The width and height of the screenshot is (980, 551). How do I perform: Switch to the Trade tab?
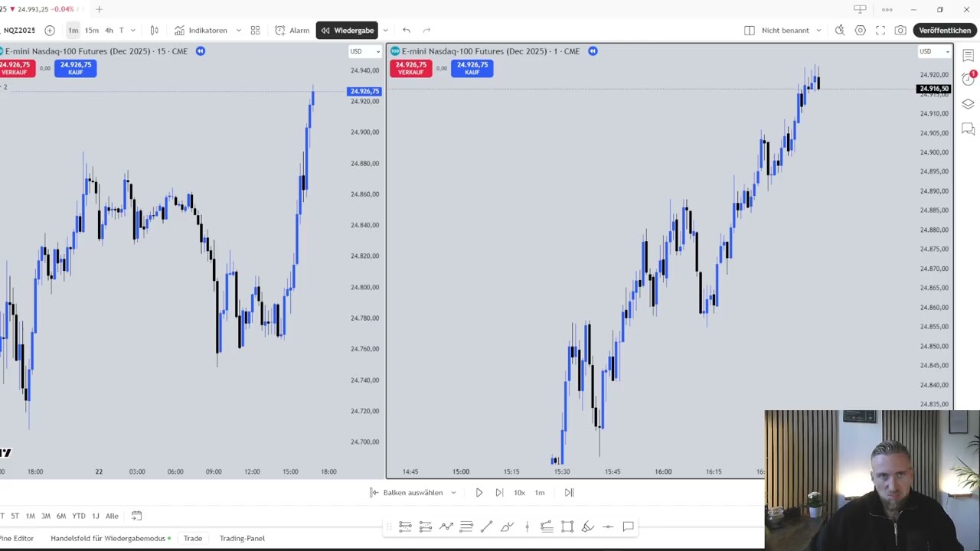coord(193,539)
